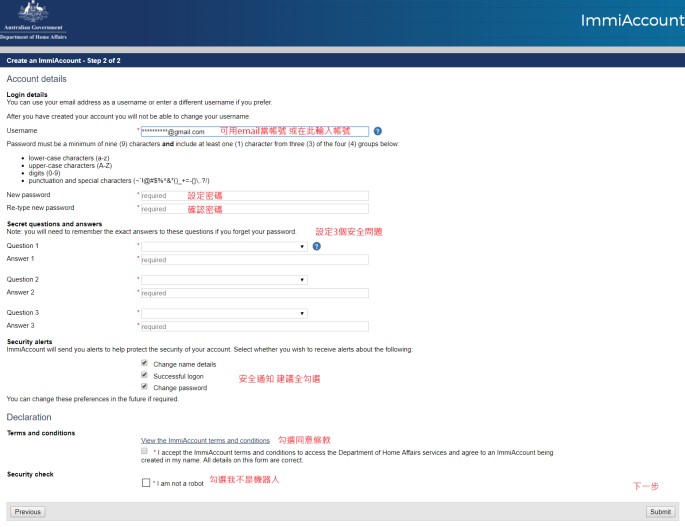Click the ImmiAccount header title
685x527 pixels.
coord(632,21)
